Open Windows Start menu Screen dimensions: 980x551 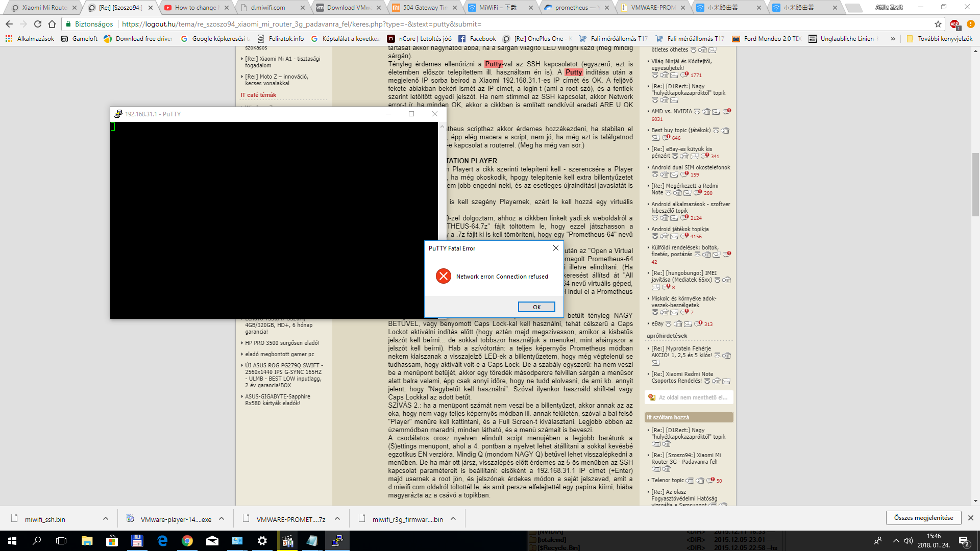pos(12,541)
